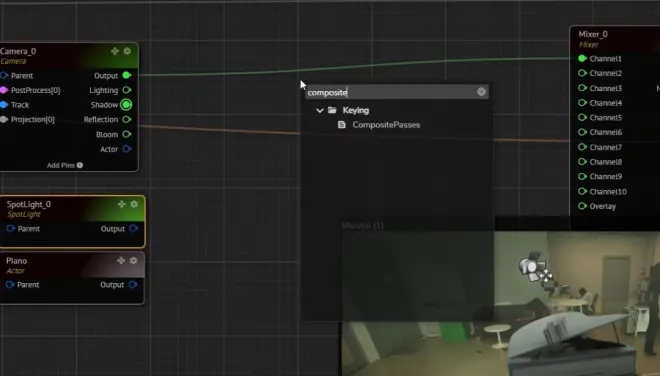Viewport: 660px width, 376px height.
Task: Click the move icon on Camera_0 node
Action: point(115,51)
